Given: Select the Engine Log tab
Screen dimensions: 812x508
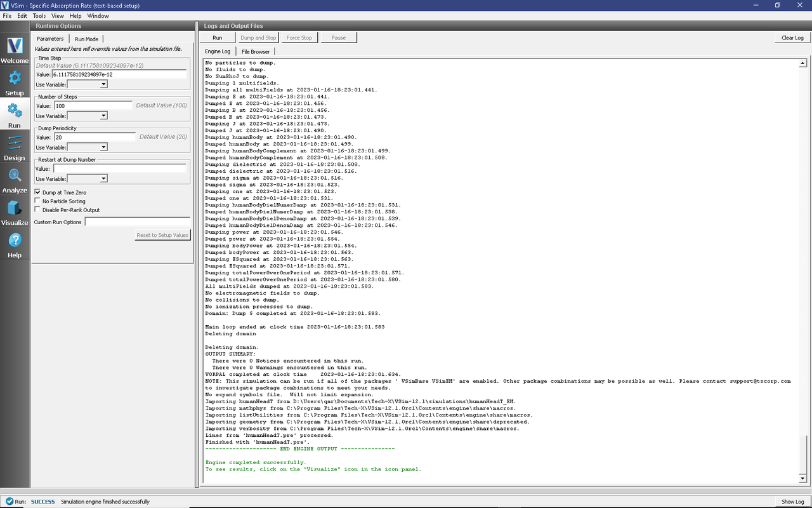Looking at the screenshot, I should pyautogui.click(x=218, y=51).
